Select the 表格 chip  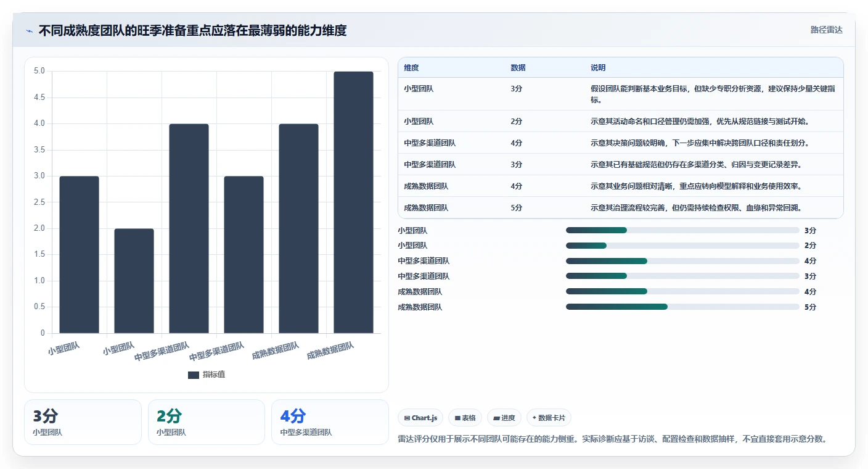(x=465, y=418)
